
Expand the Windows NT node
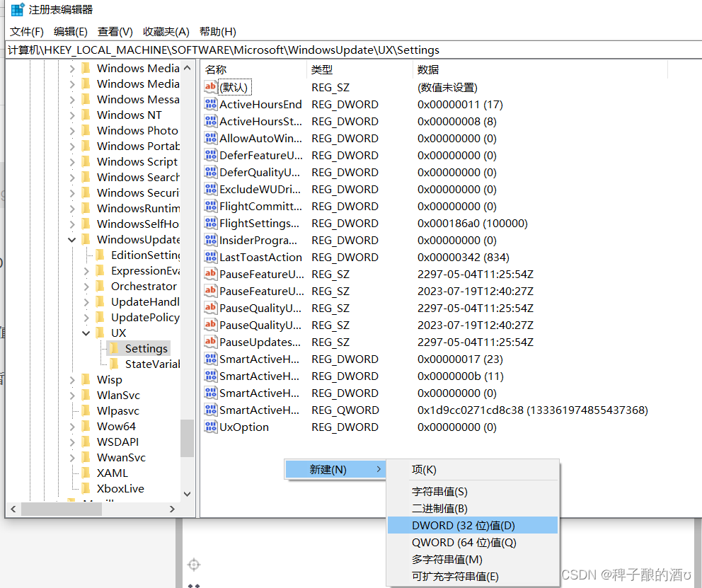tap(72, 115)
